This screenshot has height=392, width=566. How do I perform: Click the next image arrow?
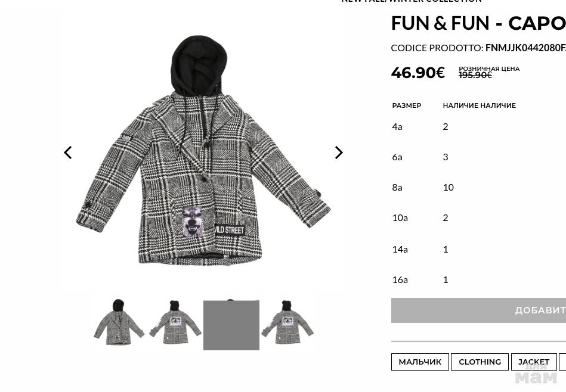(x=339, y=153)
